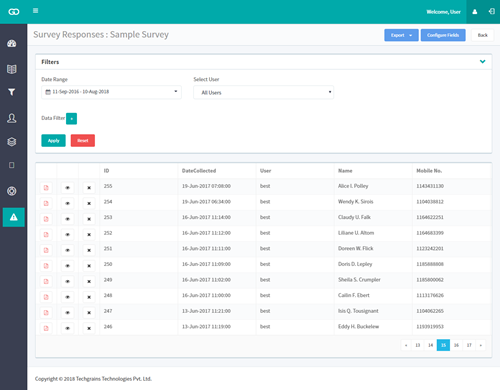Toggle the hamburger menu in top bar

tap(35, 11)
